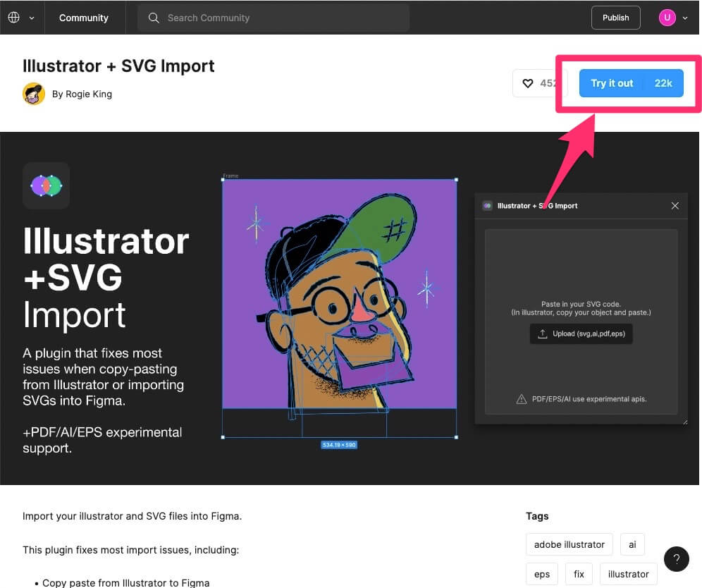Click plugin icon in the panel header
Screen dimensions: 702x588
[488, 206]
